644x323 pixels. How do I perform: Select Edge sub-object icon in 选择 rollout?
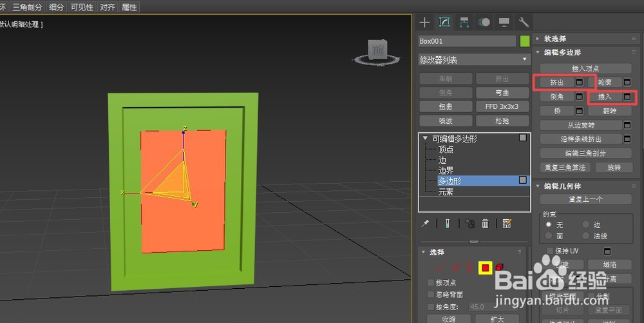tap(455, 268)
